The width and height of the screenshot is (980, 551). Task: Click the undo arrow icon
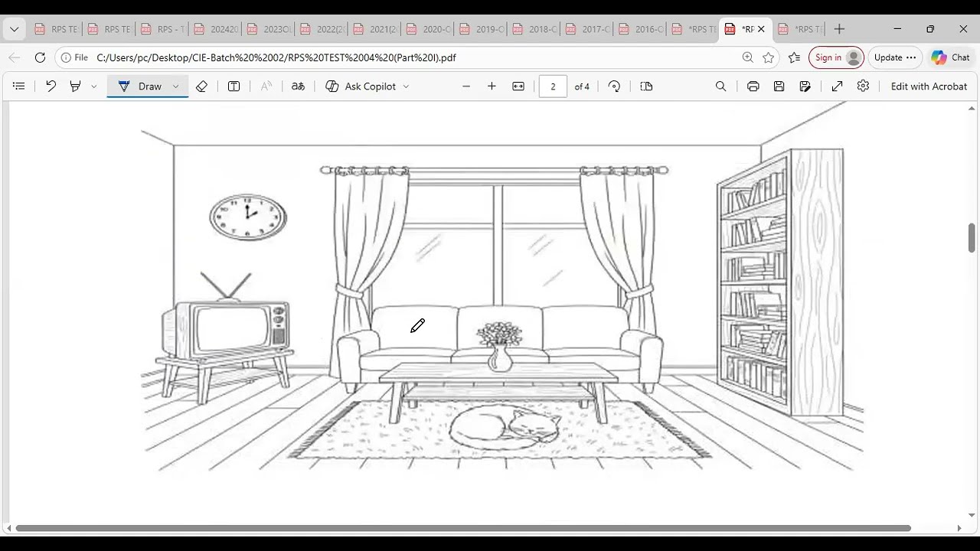click(x=51, y=86)
